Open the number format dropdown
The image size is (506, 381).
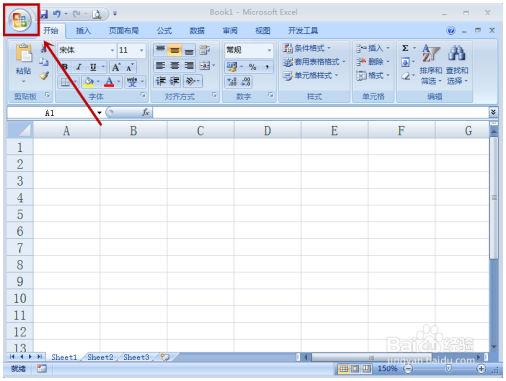[x=269, y=50]
